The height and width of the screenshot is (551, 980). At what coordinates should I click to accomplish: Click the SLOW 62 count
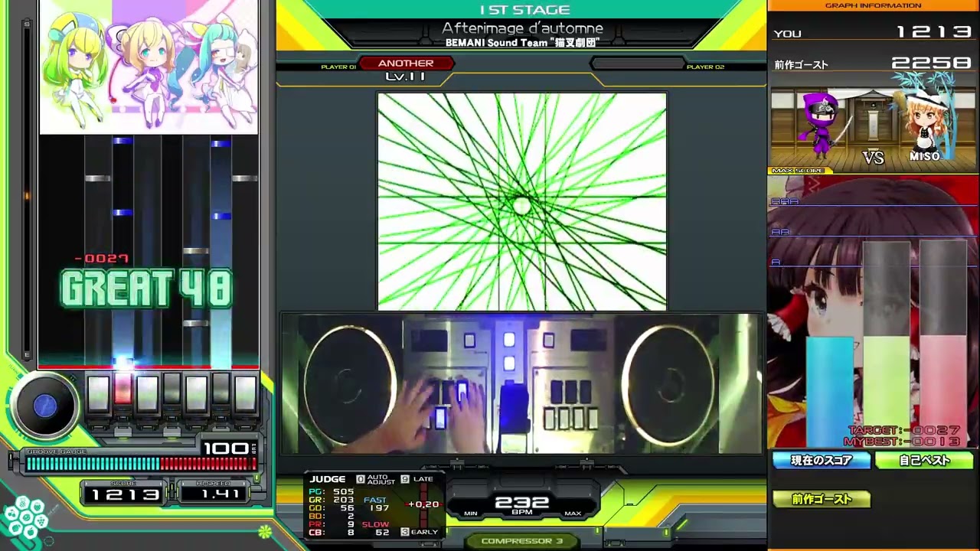pos(376,528)
